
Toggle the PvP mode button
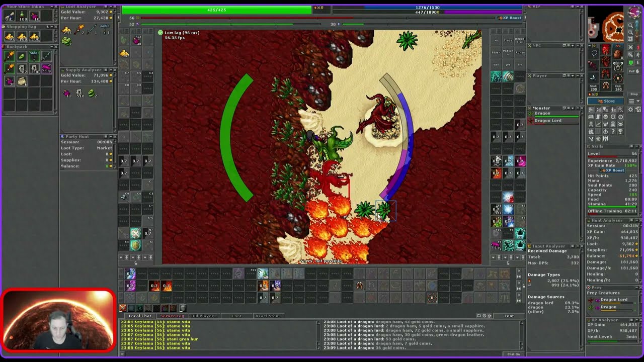[x=634, y=72]
